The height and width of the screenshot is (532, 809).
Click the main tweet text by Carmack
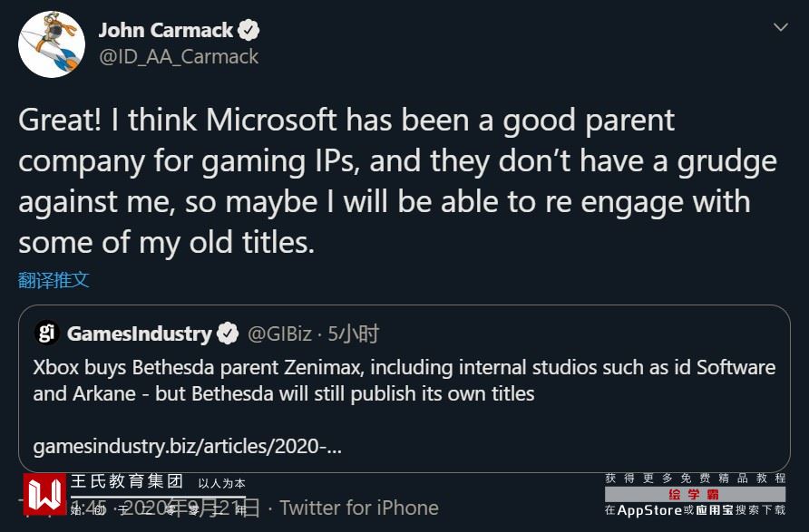(397, 180)
